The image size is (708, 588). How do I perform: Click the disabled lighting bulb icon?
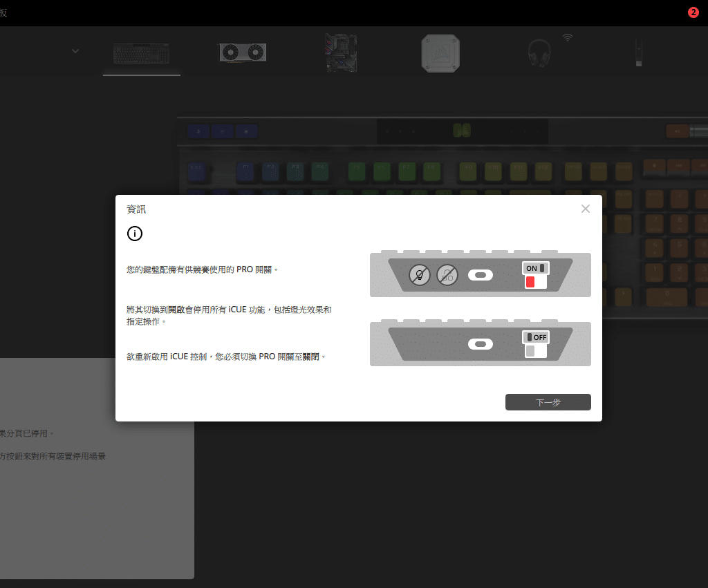419,275
